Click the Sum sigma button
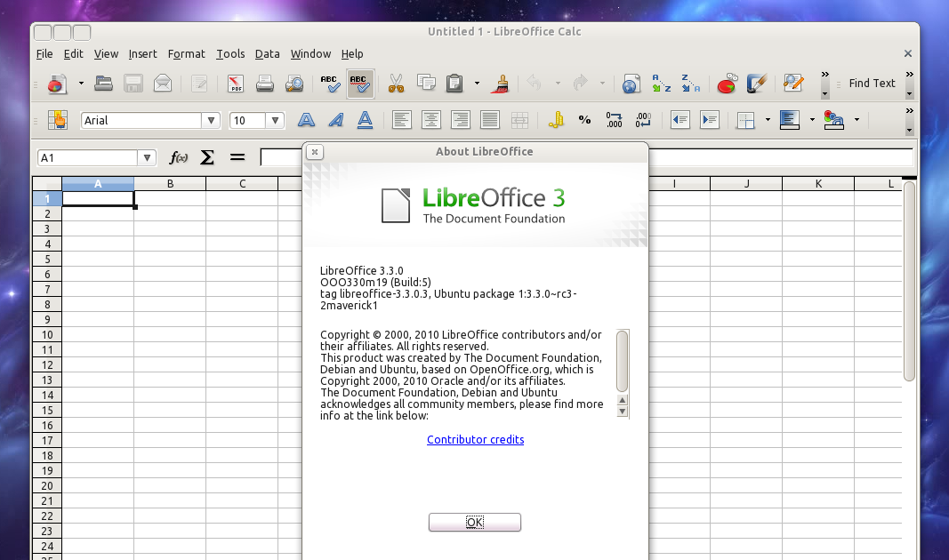 pyautogui.click(x=207, y=158)
